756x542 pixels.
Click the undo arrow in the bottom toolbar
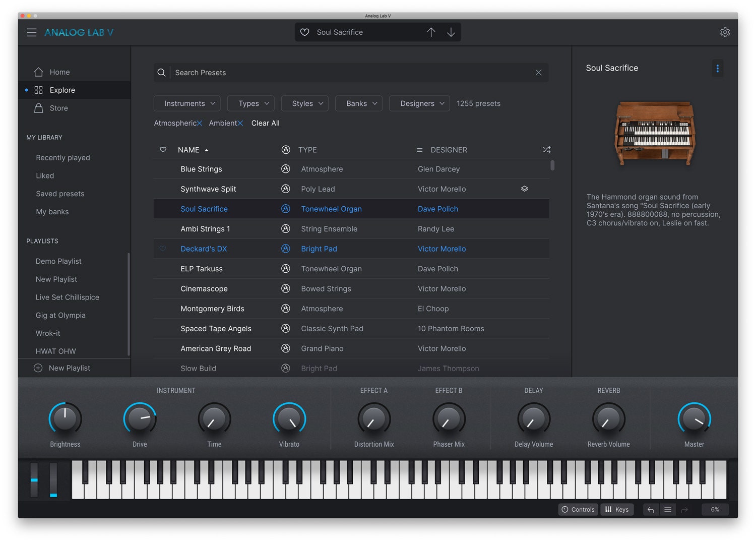click(x=650, y=509)
